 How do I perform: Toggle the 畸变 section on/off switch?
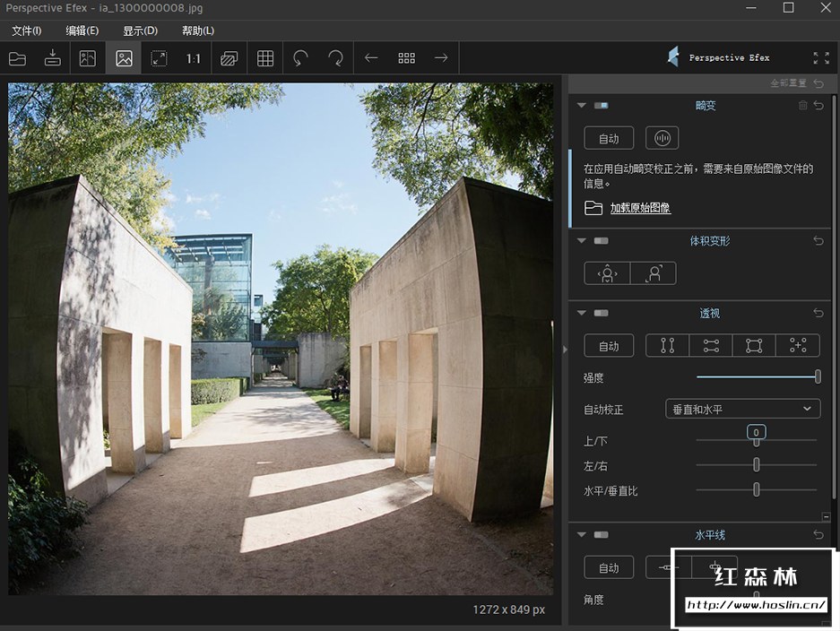(601, 106)
